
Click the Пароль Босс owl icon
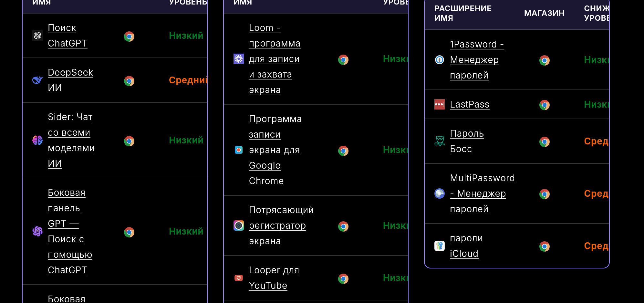click(x=440, y=141)
